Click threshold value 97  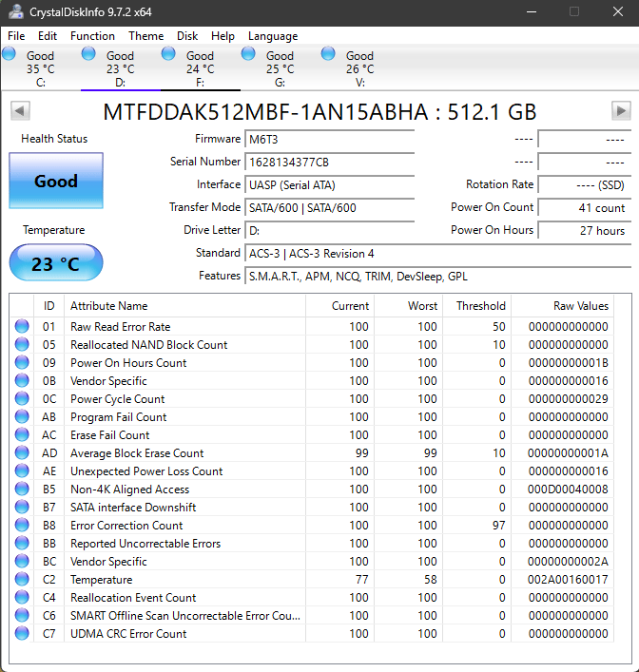pyautogui.click(x=499, y=525)
